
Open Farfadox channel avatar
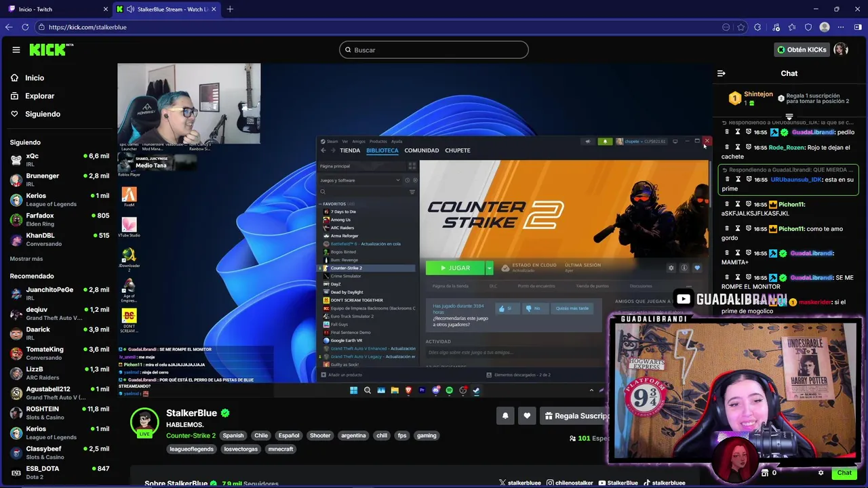click(16, 220)
